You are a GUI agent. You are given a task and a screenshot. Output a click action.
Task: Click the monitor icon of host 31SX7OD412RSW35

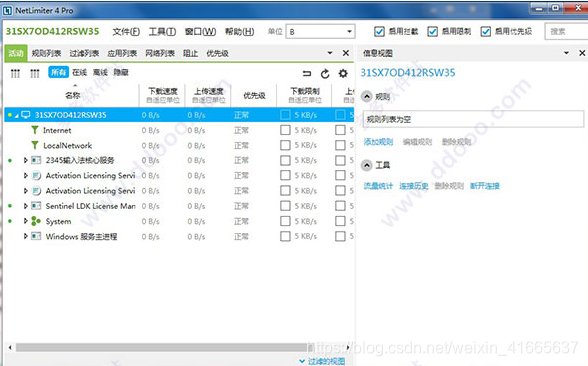click(26, 115)
